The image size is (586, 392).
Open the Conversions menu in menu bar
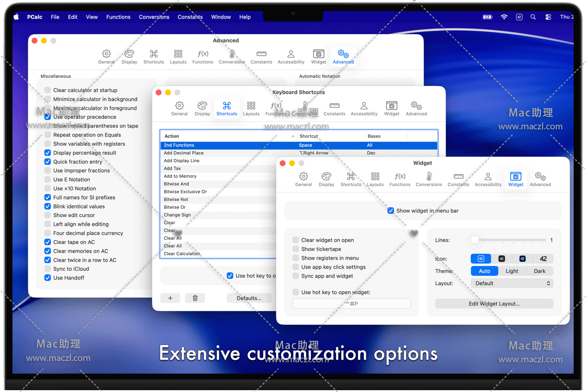tap(154, 17)
